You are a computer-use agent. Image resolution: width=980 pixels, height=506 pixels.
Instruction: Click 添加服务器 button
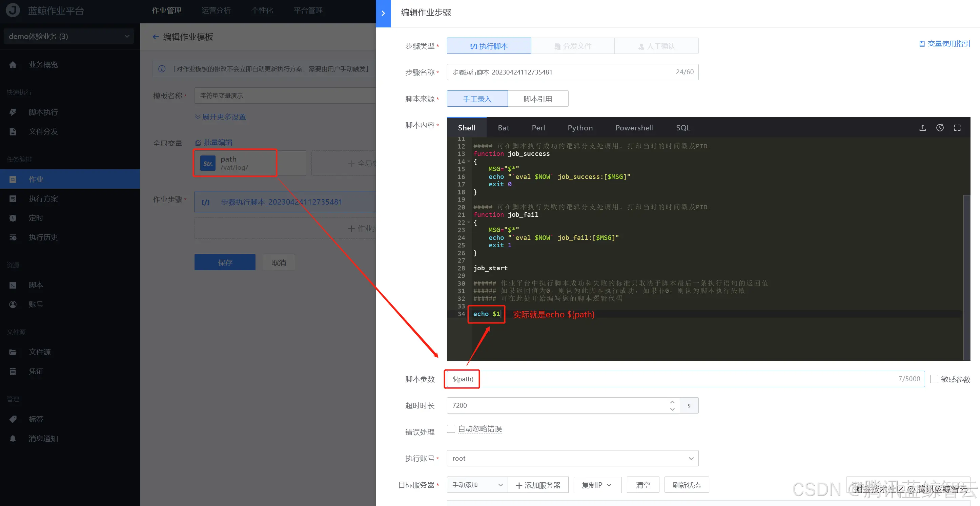tap(538, 485)
